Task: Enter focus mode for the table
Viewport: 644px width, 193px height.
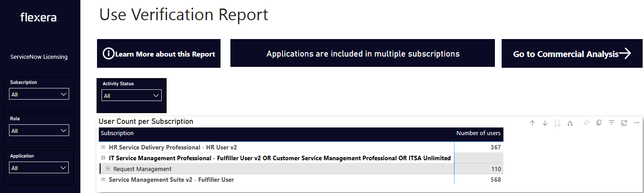Action: [x=624, y=123]
